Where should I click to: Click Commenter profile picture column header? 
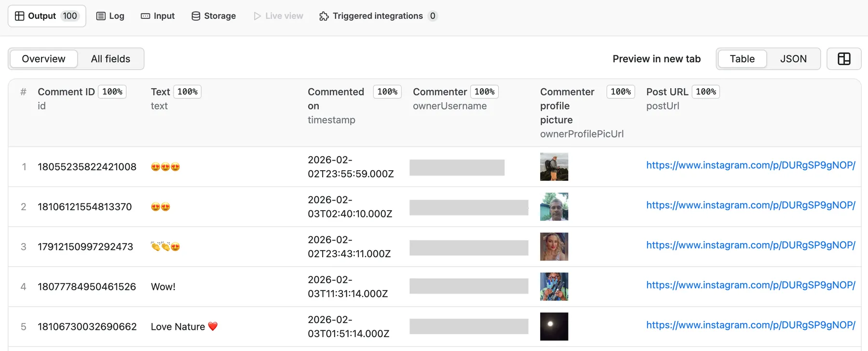point(567,106)
